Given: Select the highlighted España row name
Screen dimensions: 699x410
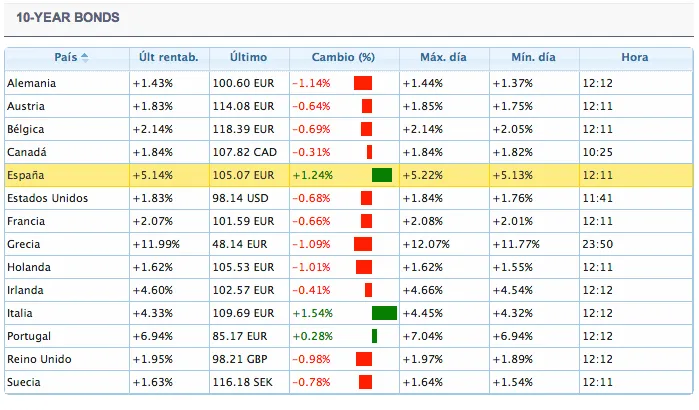Looking at the screenshot, I should 26,175.
